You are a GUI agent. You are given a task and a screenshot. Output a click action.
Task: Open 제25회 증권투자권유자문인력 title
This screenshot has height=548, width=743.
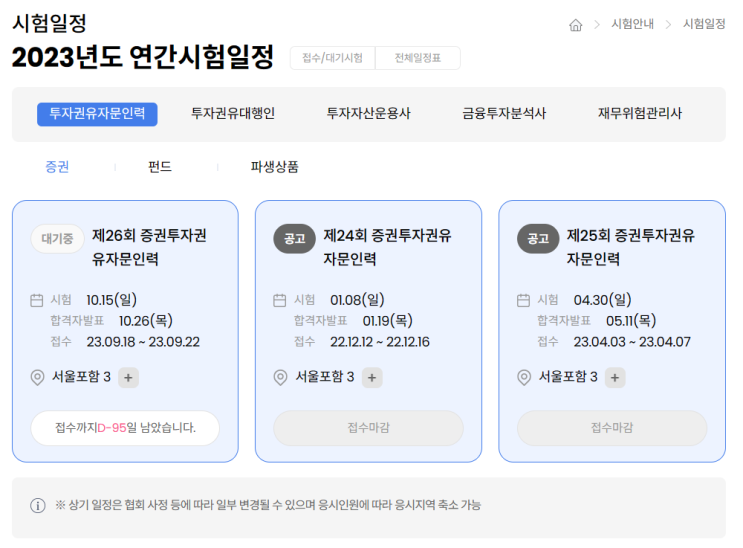coord(631,247)
